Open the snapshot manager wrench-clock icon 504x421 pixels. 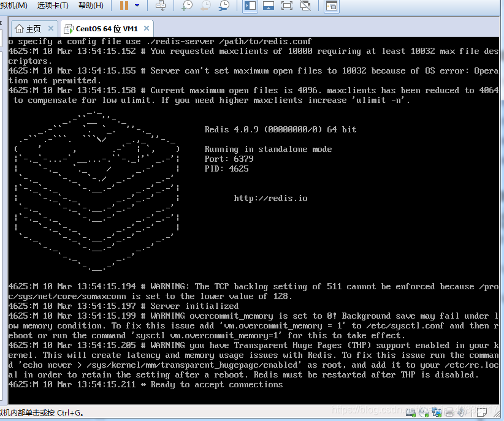pyautogui.click(x=224, y=6)
